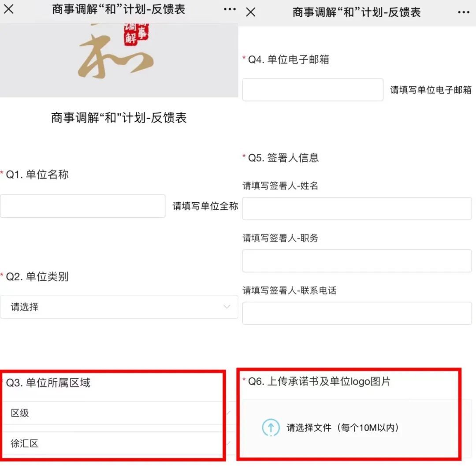Screen dimensions: 476x476
Task: Click the 签署人-联系电话 input field
Action: [x=357, y=313]
